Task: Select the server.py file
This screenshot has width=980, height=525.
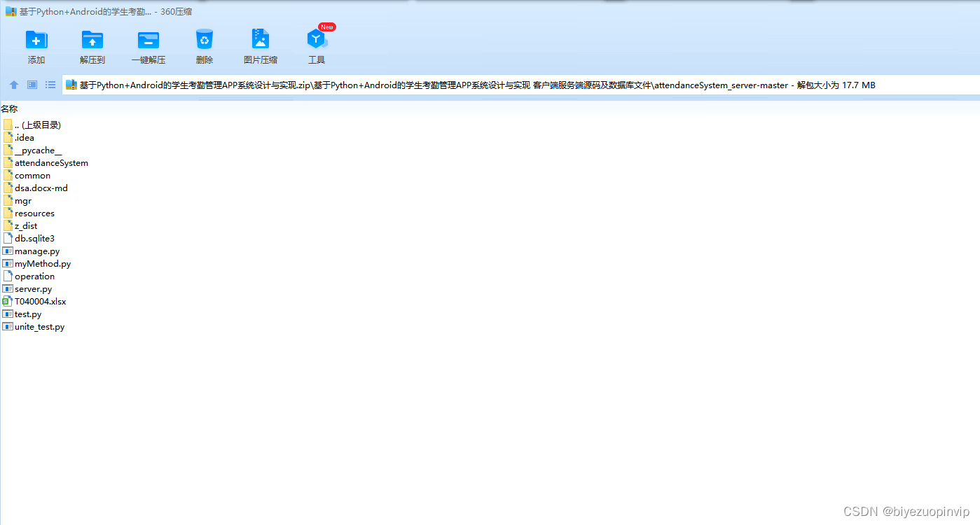Action: tap(28, 288)
